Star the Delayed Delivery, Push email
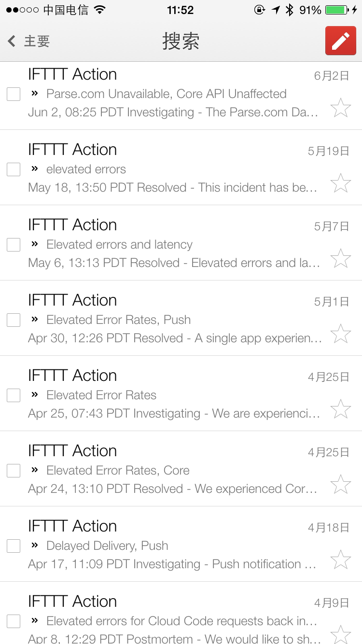362x644 pixels. [340, 560]
